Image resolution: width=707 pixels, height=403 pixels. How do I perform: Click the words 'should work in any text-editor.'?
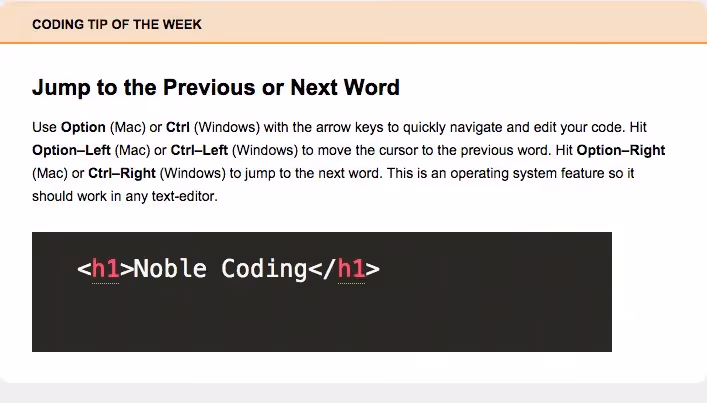125,196
